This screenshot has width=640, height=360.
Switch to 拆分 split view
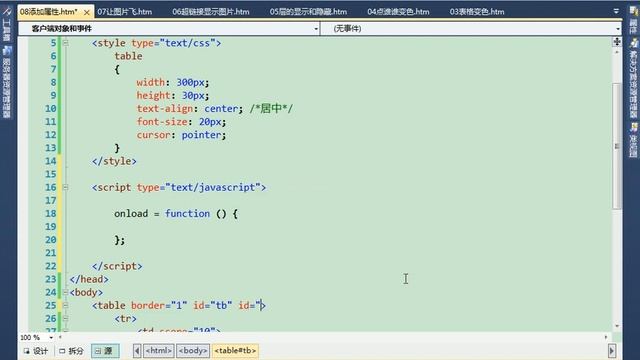pyautogui.click(x=71, y=351)
